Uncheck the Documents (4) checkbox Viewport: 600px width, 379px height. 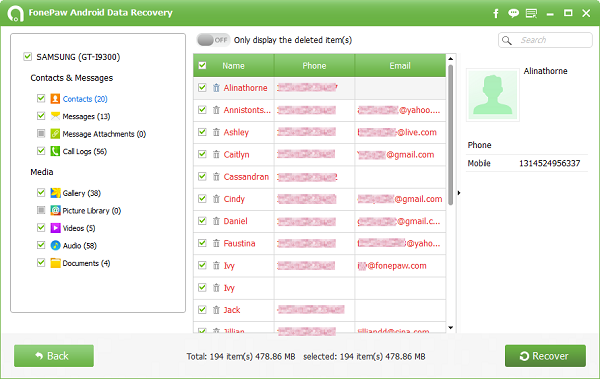click(41, 263)
